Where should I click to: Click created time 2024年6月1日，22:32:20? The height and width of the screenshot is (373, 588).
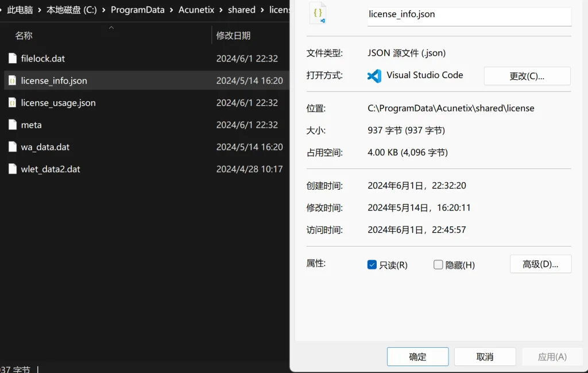tap(417, 186)
